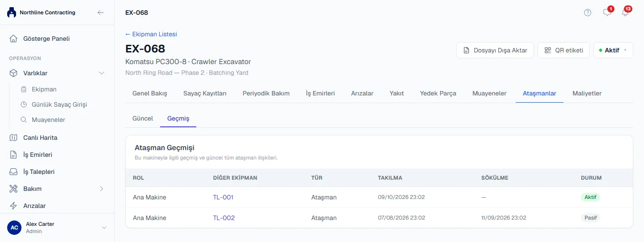The height and width of the screenshot is (242, 644).
Task: Open the help question mark icon
Action: 588,13
